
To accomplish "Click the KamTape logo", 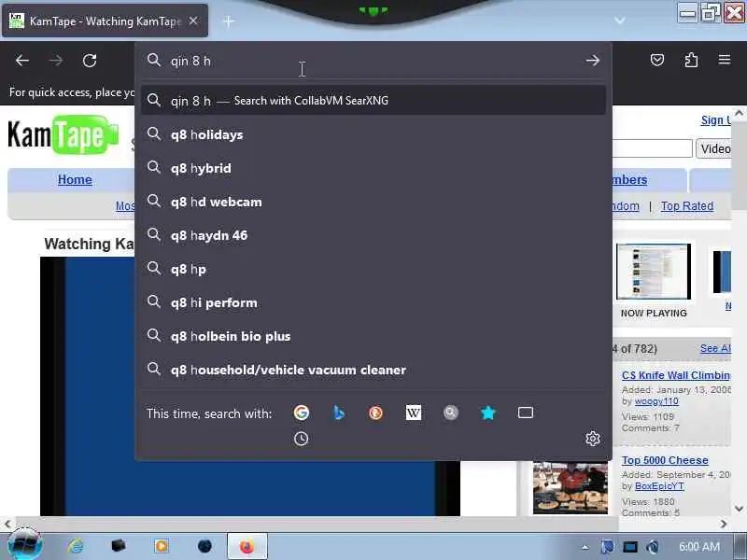I will (x=63, y=134).
